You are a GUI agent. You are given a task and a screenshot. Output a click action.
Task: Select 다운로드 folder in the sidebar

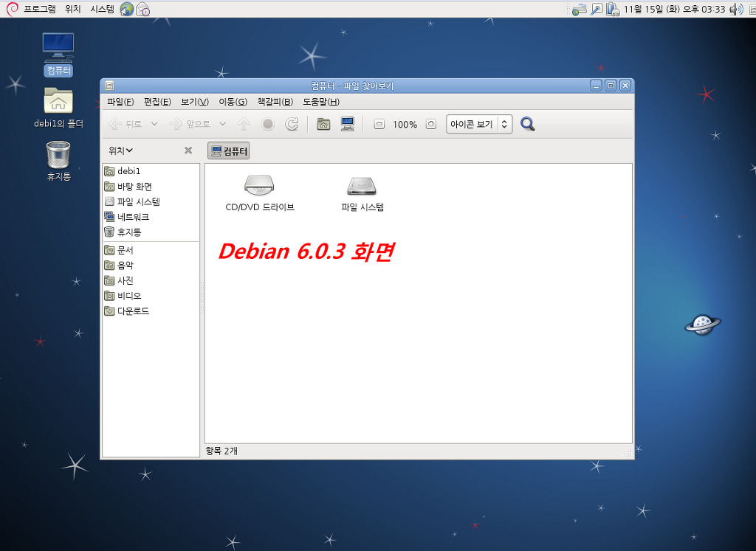[x=133, y=311]
